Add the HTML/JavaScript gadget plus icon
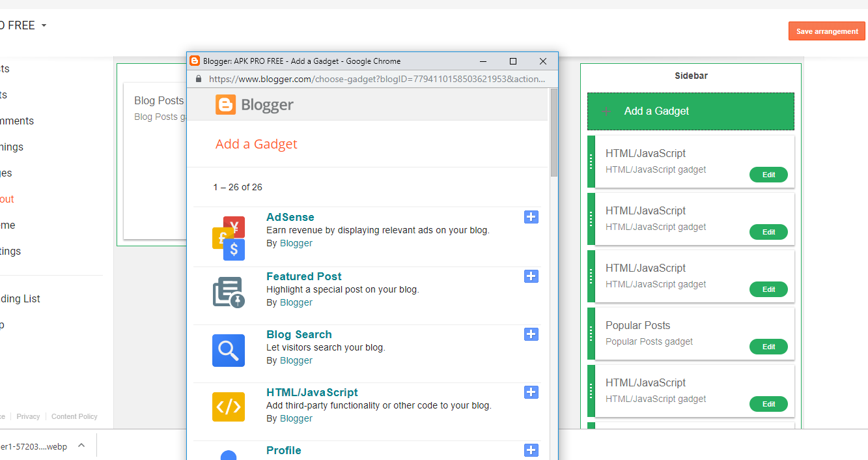Image resolution: width=868 pixels, height=460 pixels. 531,392
